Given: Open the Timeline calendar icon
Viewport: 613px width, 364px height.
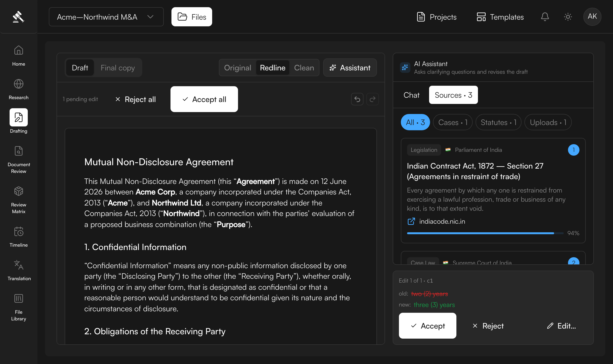Looking at the screenshot, I should click(x=19, y=232).
